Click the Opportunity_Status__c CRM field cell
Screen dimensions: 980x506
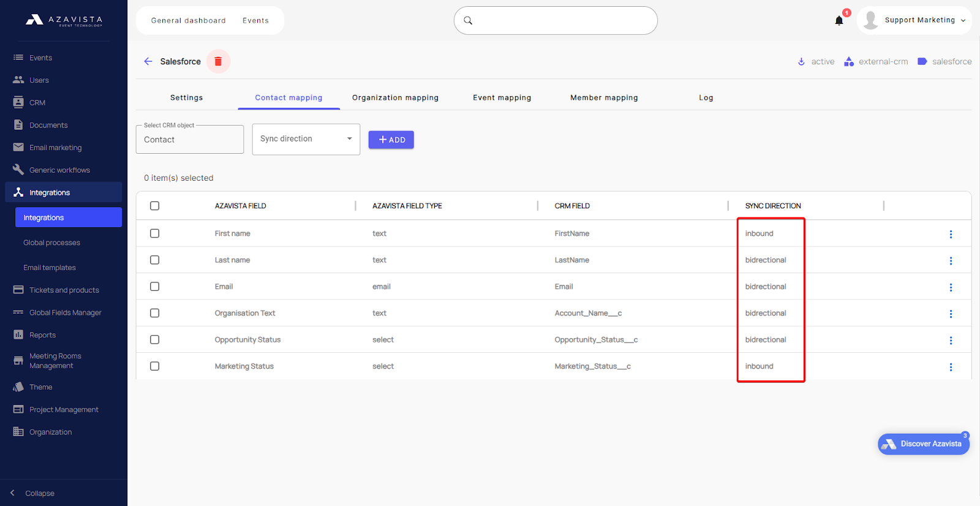(596, 339)
